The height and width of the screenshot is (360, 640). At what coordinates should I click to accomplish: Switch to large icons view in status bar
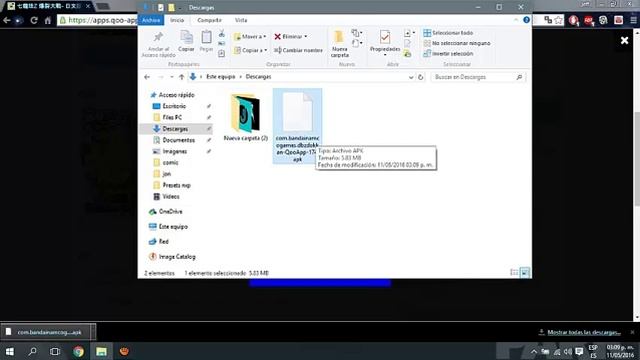click(x=524, y=272)
